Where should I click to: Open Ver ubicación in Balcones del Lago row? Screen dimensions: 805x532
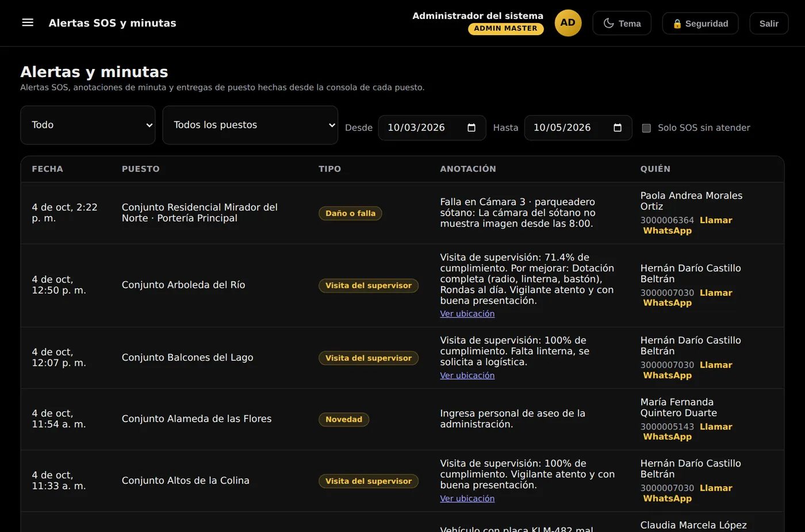(x=467, y=376)
